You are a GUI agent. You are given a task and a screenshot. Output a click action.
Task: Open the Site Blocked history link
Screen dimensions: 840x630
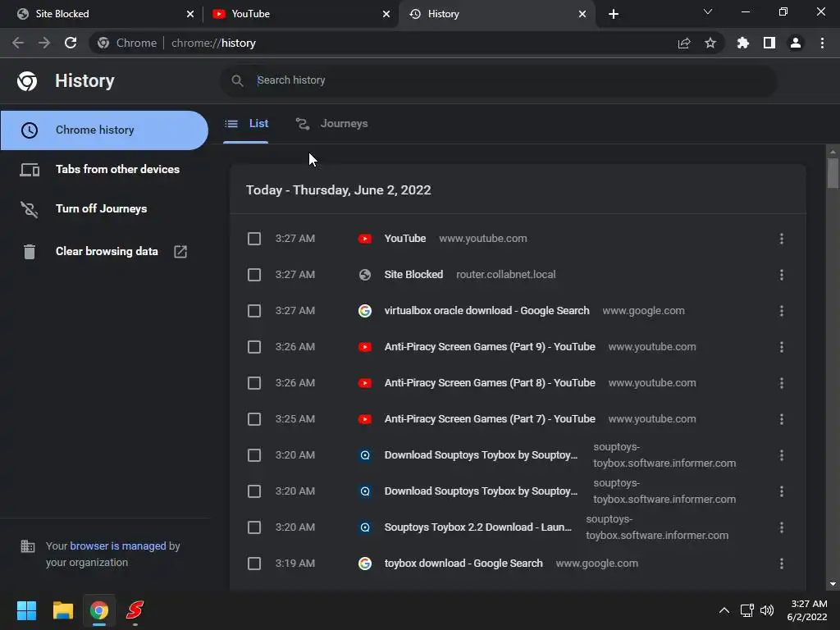pos(413,275)
